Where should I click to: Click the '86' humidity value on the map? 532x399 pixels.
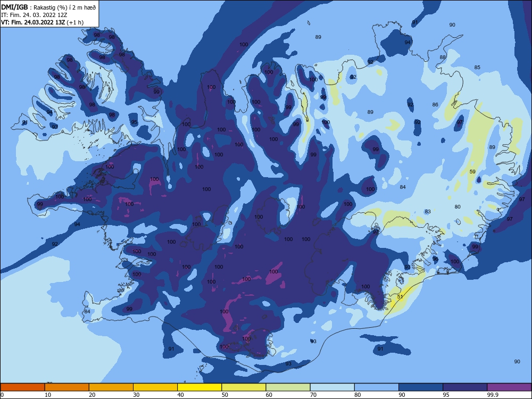tap(435, 104)
